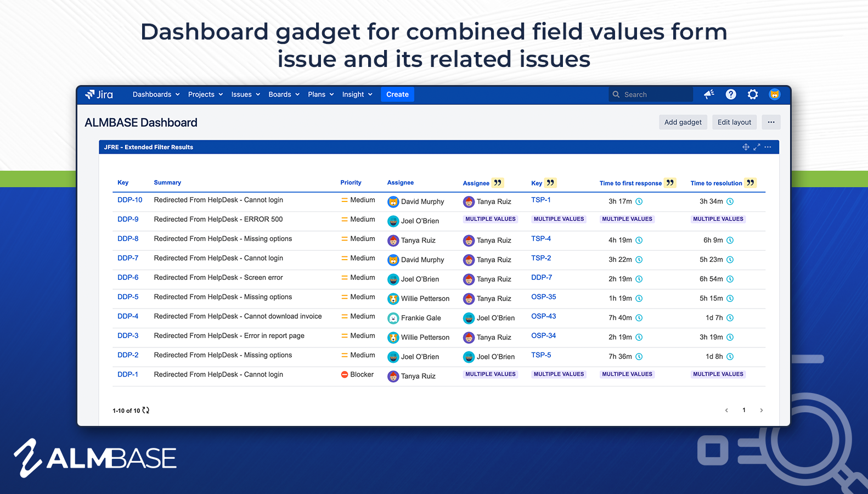The image size is (868, 494).
Task: Click the clock icon next to 3h 34m
Action: tap(730, 201)
